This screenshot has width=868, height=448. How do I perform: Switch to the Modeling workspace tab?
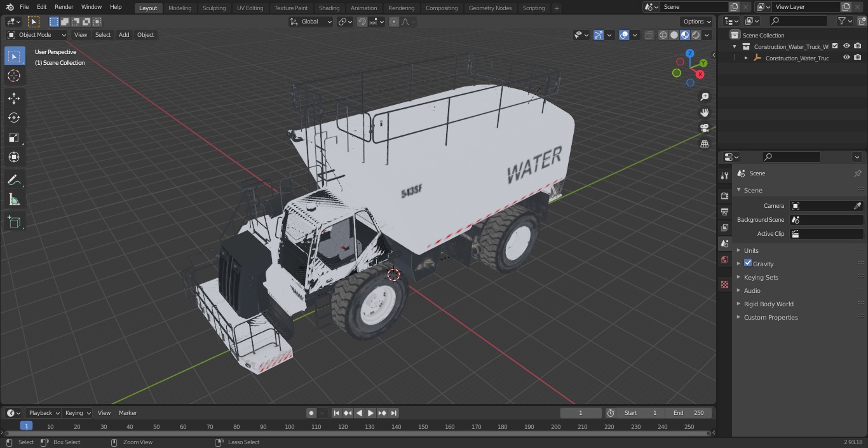pyautogui.click(x=180, y=8)
